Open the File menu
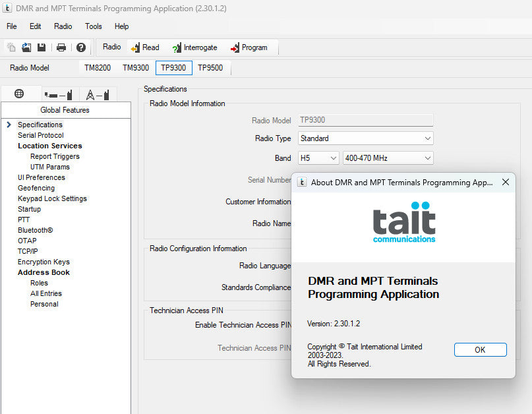532x414 pixels. (11, 26)
